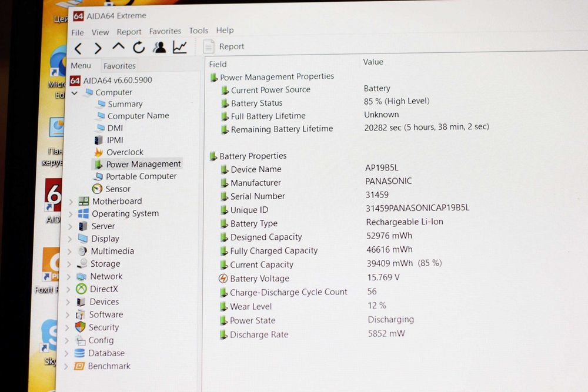This screenshot has height=392, width=588.
Task: Click the Network icon in the tree
Action: point(81,277)
